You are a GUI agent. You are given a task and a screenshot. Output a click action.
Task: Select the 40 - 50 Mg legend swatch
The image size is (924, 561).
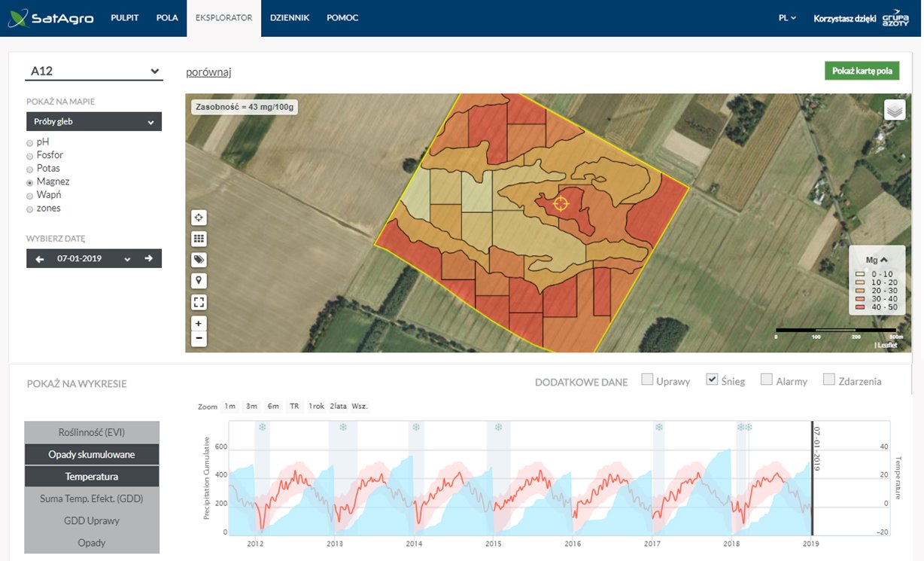(x=860, y=308)
